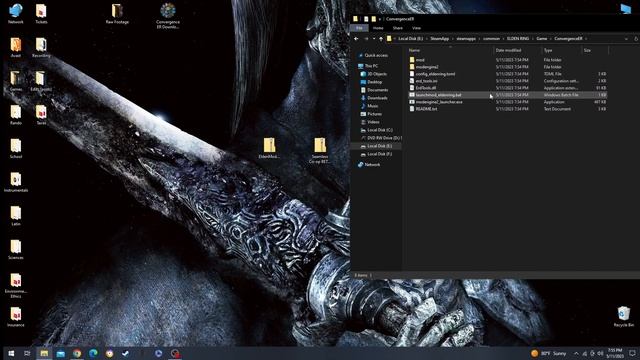Open the View ribbon tab
The width and height of the screenshot is (640, 360).
416,28
